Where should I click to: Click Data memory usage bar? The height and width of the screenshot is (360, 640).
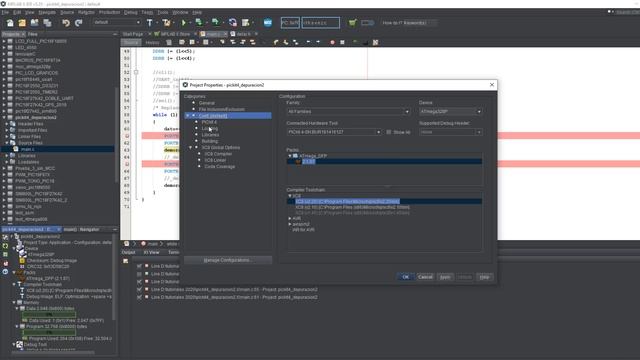pos(49,315)
